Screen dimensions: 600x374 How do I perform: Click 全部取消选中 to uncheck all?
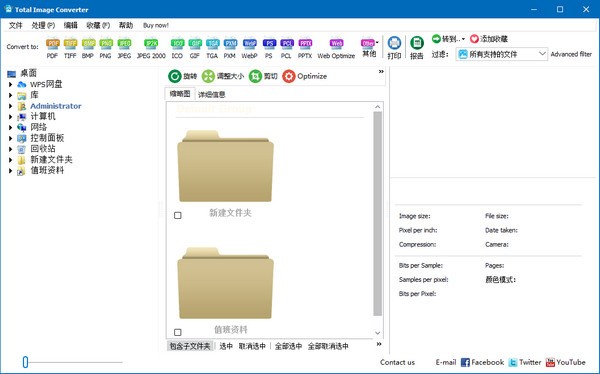328,346
